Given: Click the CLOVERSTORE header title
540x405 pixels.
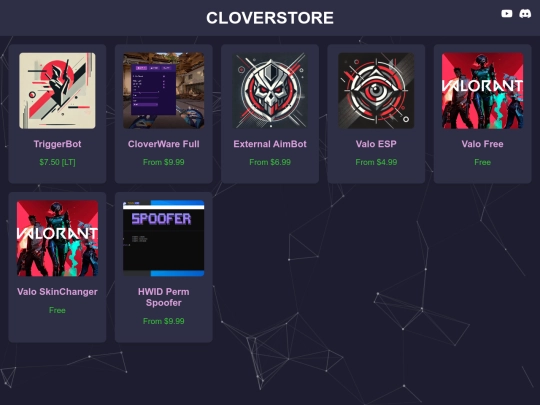Looking at the screenshot, I should [x=270, y=18].
